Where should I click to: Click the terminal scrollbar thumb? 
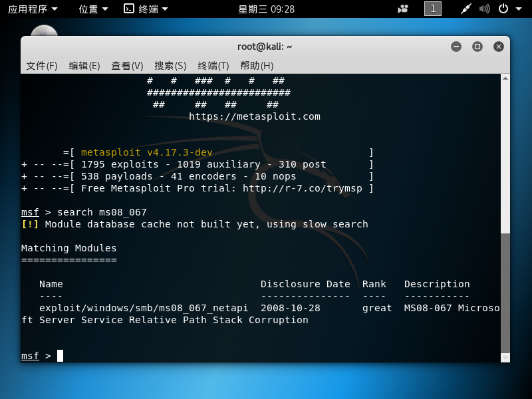point(505,293)
